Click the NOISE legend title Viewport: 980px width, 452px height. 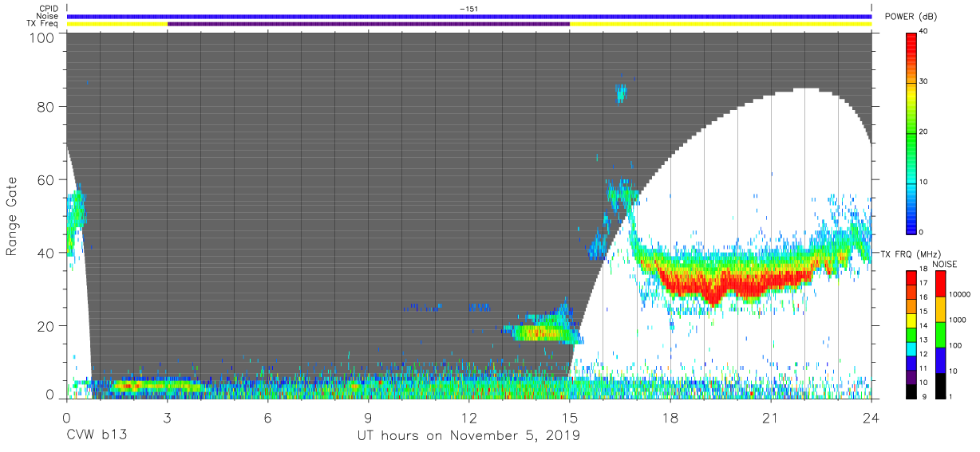[x=944, y=264]
